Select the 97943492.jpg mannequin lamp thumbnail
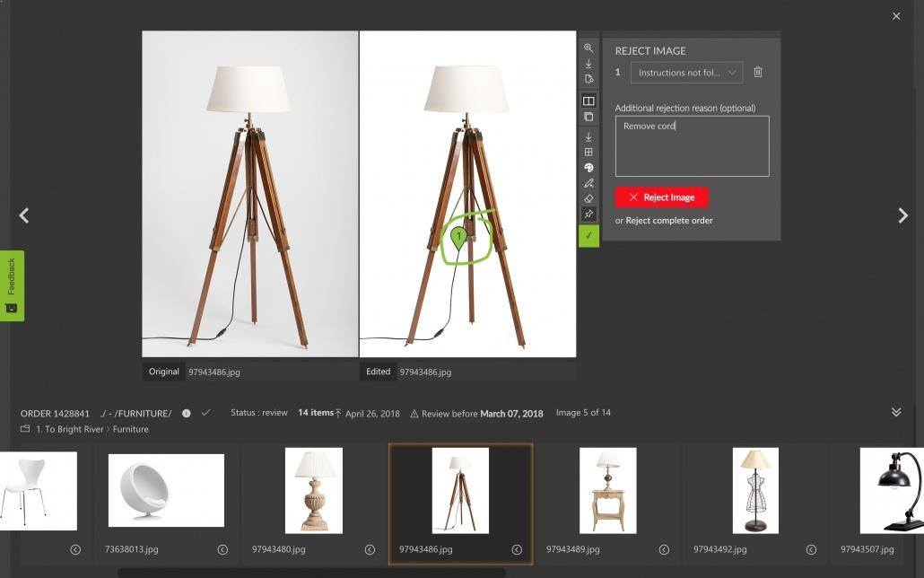 coord(755,491)
